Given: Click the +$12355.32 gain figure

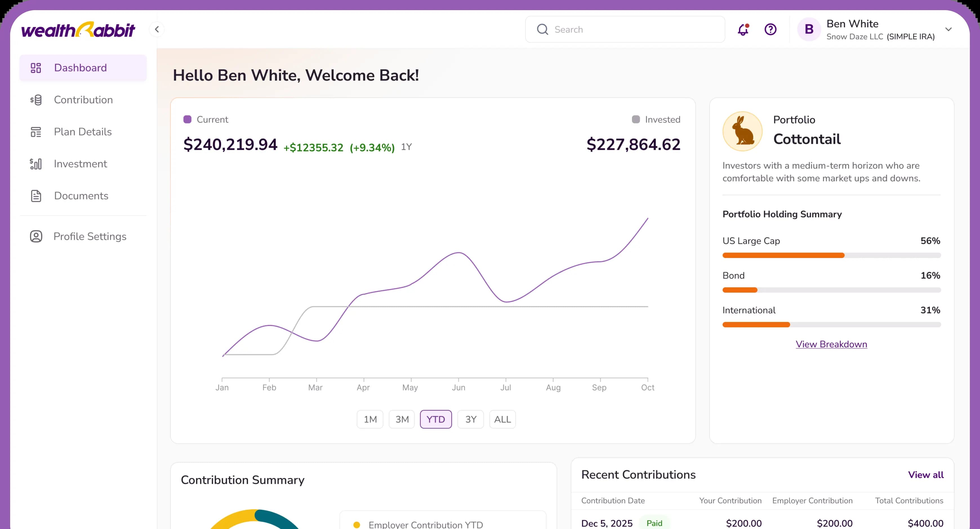Looking at the screenshot, I should pyautogui.click(x=313, y=147).
